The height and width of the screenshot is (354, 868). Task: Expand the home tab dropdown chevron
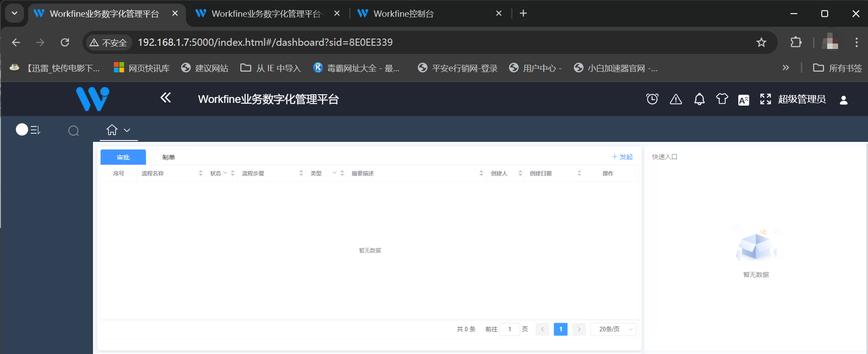click(x=127, y=131)
